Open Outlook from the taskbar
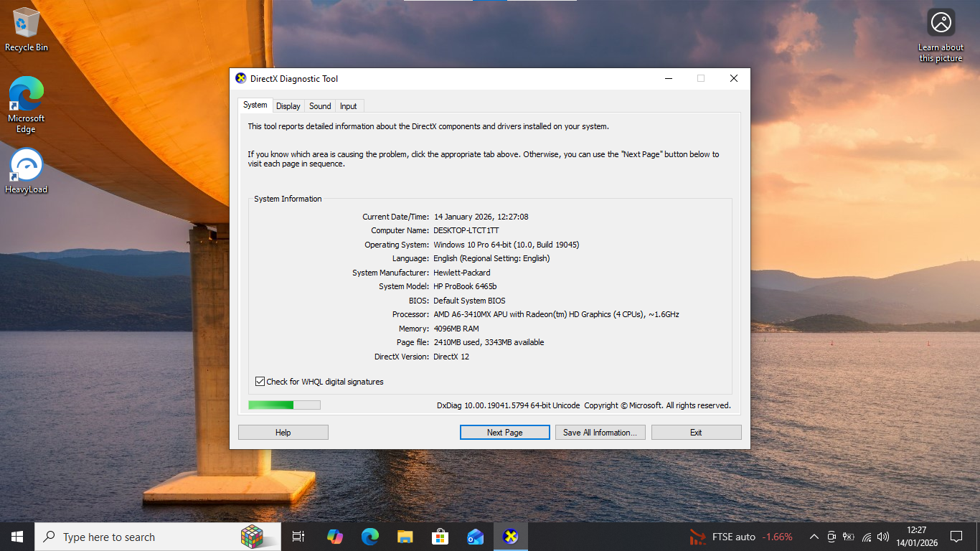 click(475, 537)
